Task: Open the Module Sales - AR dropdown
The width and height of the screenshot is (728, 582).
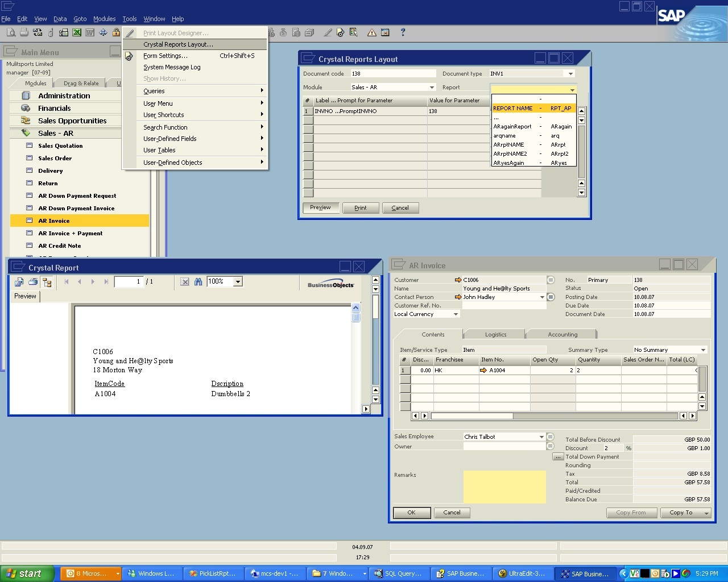Action: (x=432, y=87)
